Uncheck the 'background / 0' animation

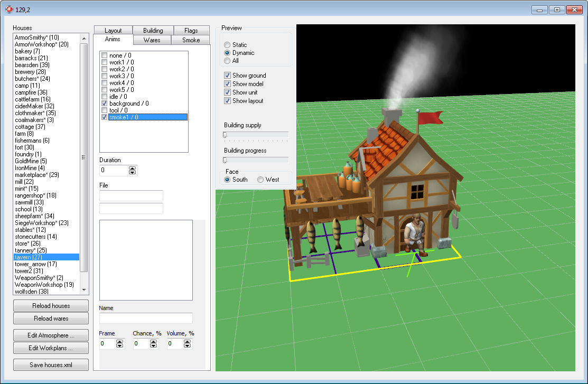(104, 104)
